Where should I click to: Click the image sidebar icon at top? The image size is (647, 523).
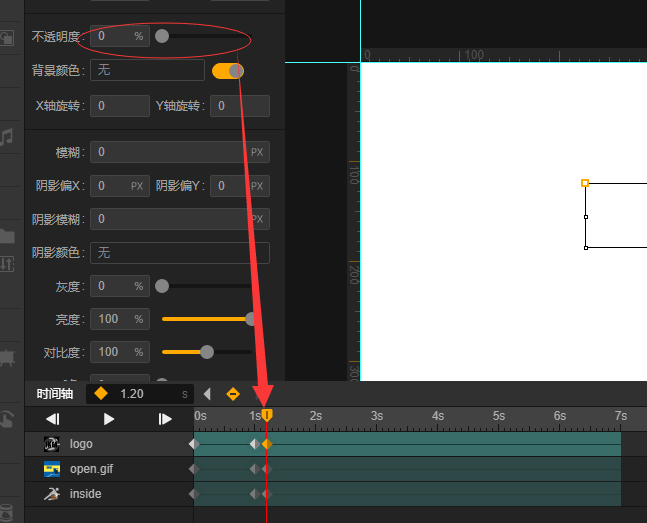(7, 38)
